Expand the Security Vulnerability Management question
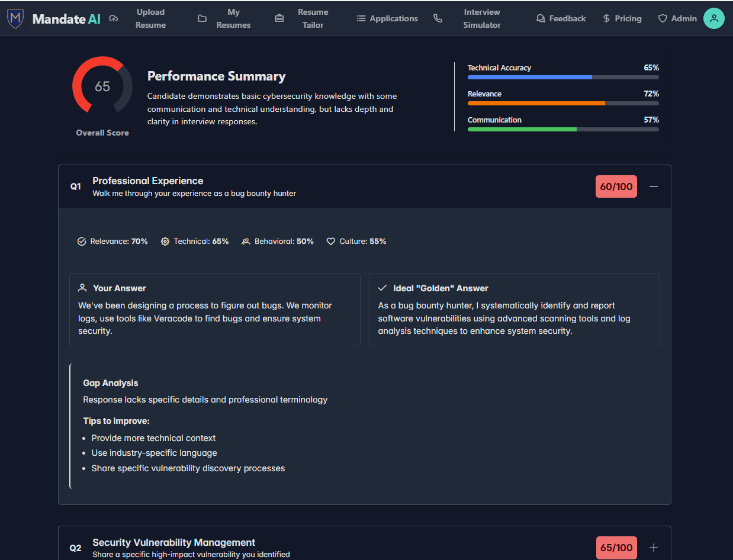 tap(654, 548)
